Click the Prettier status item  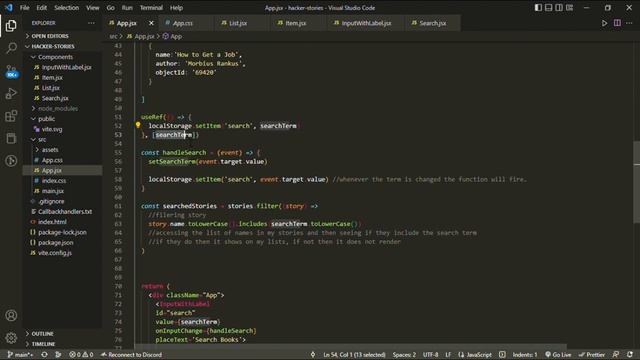[591, 355]
